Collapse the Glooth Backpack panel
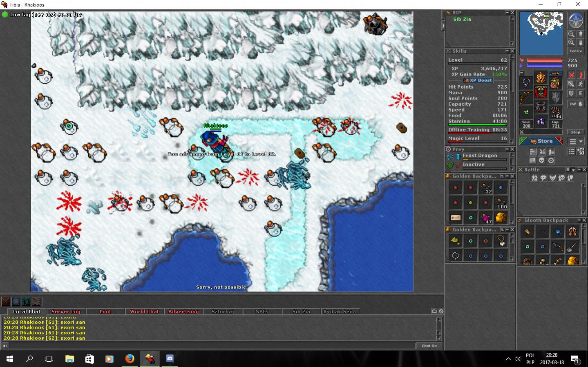This screenshot has width=588, height=367. pos(579,220)
